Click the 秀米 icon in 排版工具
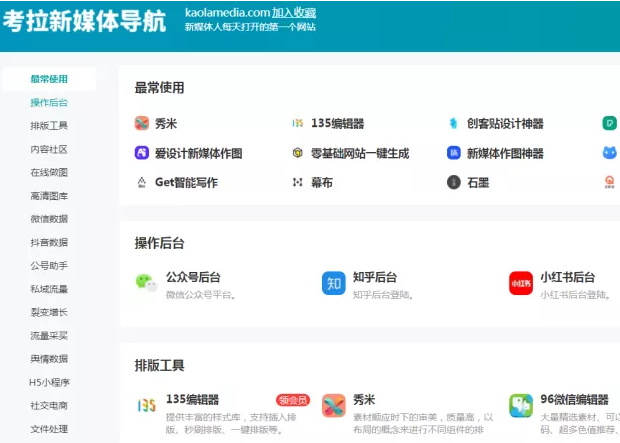The image size is (620, 443). pyautogui.click(x=333, y=405)
